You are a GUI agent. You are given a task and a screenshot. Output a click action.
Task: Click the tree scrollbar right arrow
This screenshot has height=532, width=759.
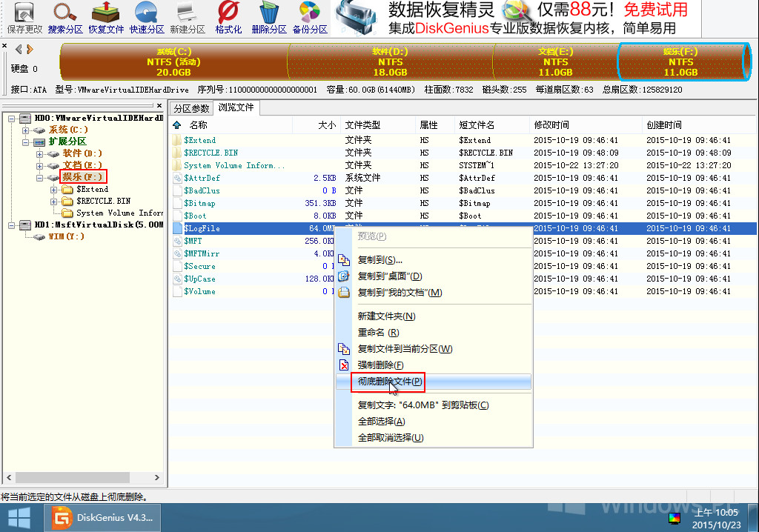(x=157, y=477)
